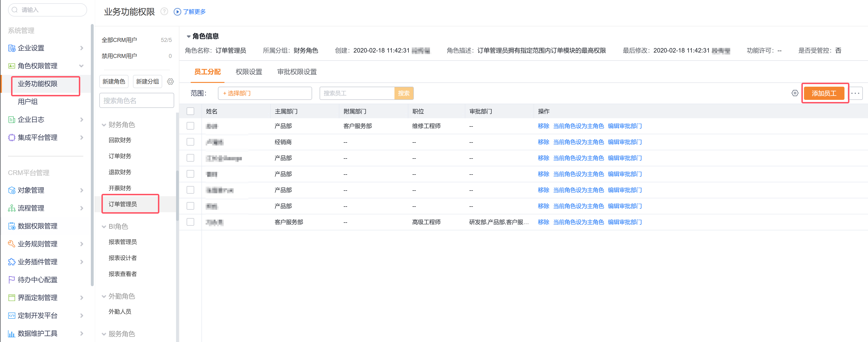The height and width of the screenshot is (342, 868).
Task: Click the 流程管理 sidebar icon
Action: point(12,208)
